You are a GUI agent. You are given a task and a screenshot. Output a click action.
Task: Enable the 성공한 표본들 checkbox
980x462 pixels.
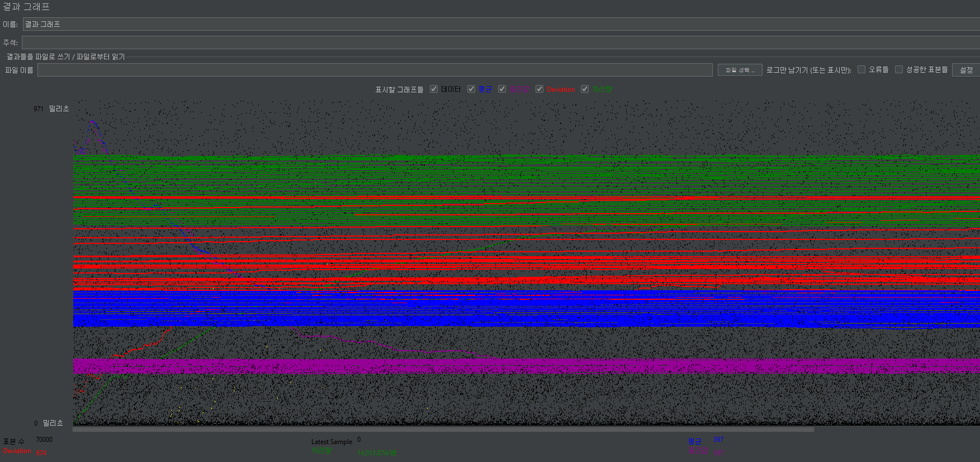coord(899,69)
